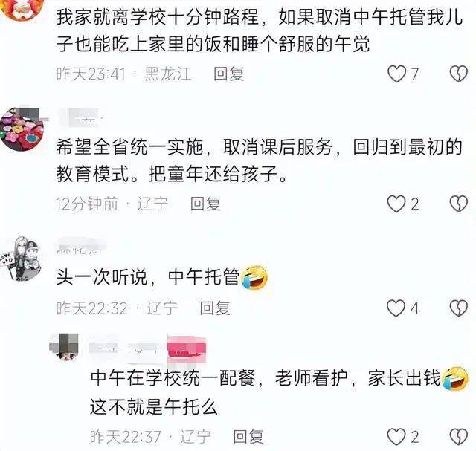Reply to the comment posted 昨天22:32
The height and width of the screenshot is (451, 476).
click(x=215, y=308)
